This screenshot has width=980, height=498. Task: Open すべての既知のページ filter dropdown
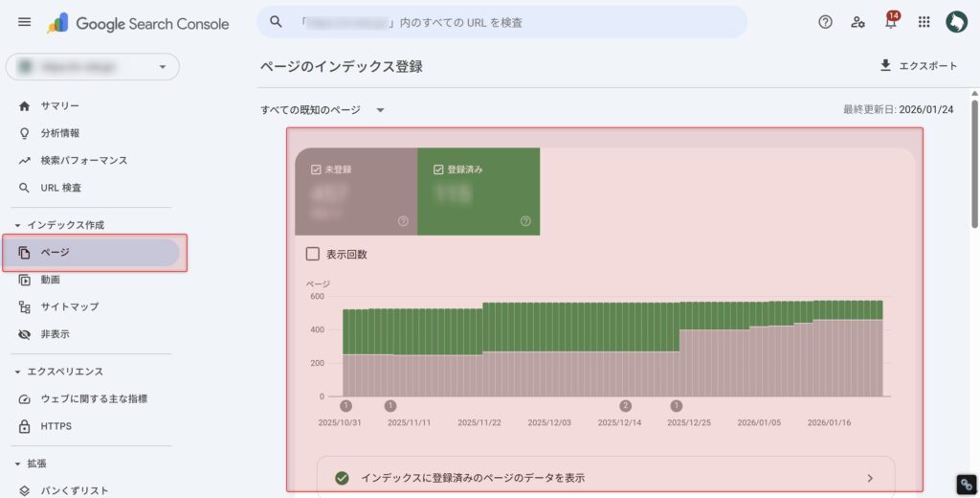pyautogui.click(x=323, y=110)
